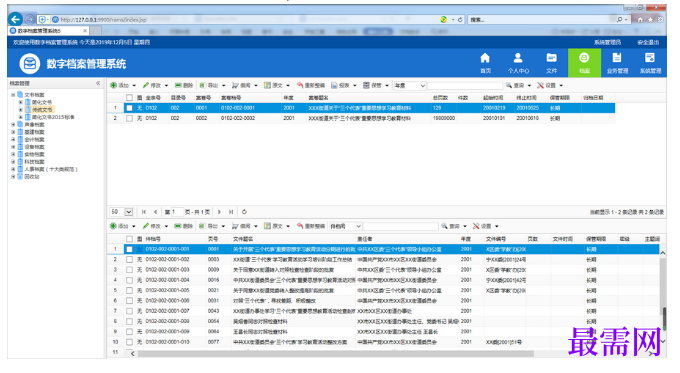Open dropdown arrow beside volume toolbar 设置
This screenshot has width=680, height=373.
click(561, 85)
